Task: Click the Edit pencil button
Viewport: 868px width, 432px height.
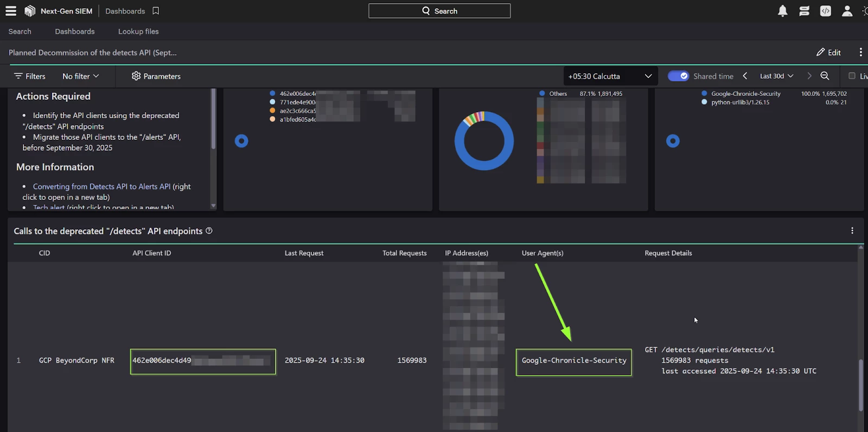Action: (x=828, y=53)
